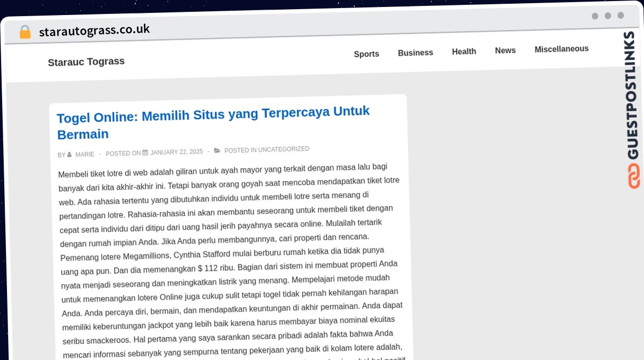Click the orange chain-link Guestpostlinks logo

tap(634, 176)
